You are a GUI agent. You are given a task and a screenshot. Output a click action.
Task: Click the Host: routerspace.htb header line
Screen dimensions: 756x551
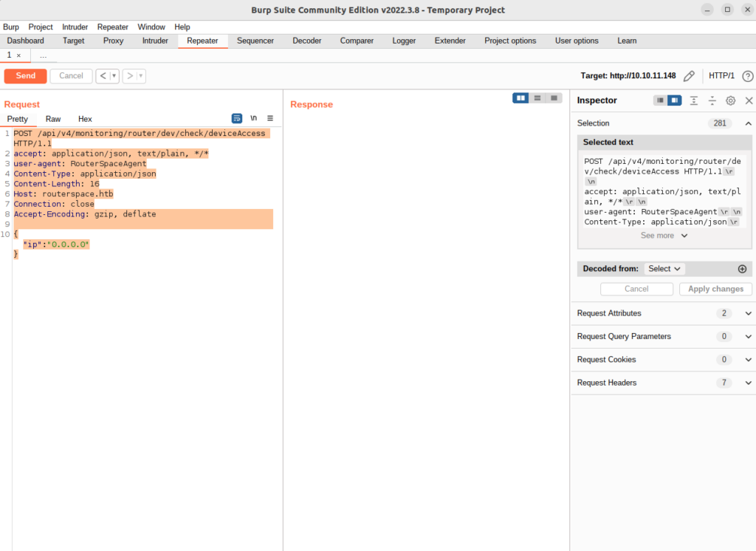coord(63,194)
